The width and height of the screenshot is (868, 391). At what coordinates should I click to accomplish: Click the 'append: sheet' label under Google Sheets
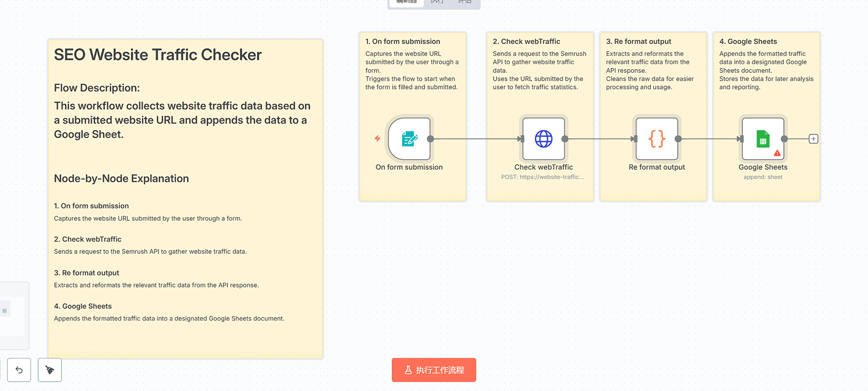763,177
